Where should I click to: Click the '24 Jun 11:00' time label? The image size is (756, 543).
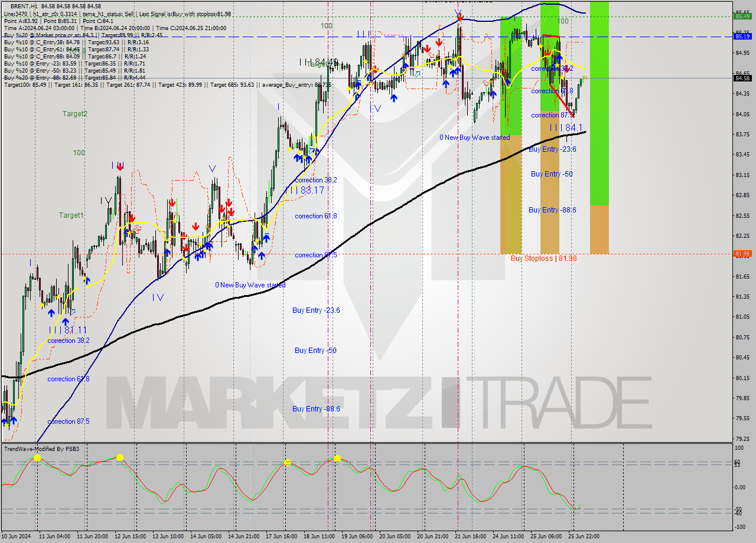[x=509, y=536]
